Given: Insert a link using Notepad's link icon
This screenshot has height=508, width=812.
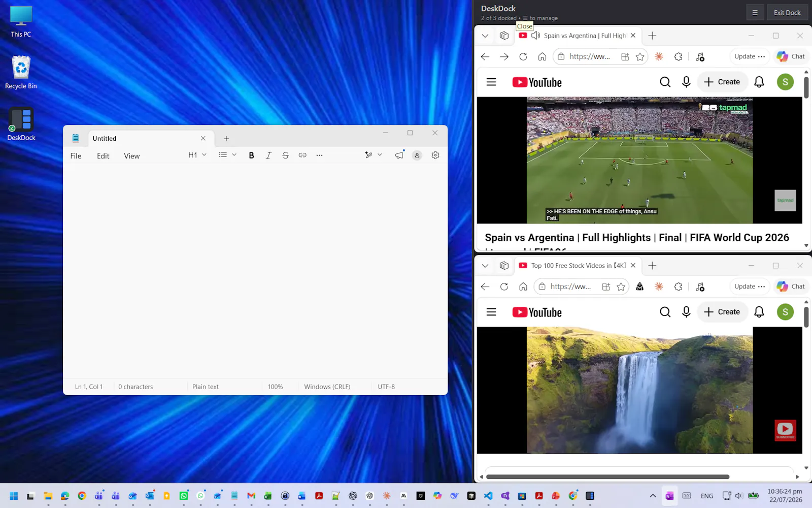Looking at the screenshot, I should click(x=302, y=155).
